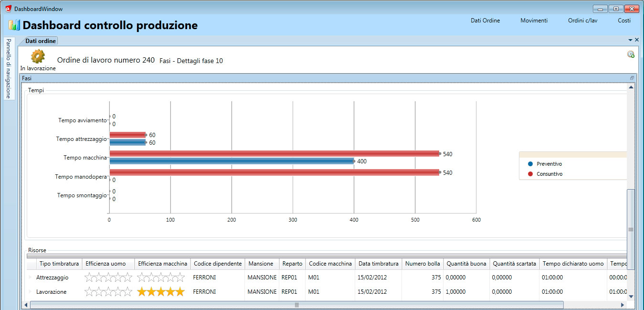Click the clock with plus icon

(631, 54)
